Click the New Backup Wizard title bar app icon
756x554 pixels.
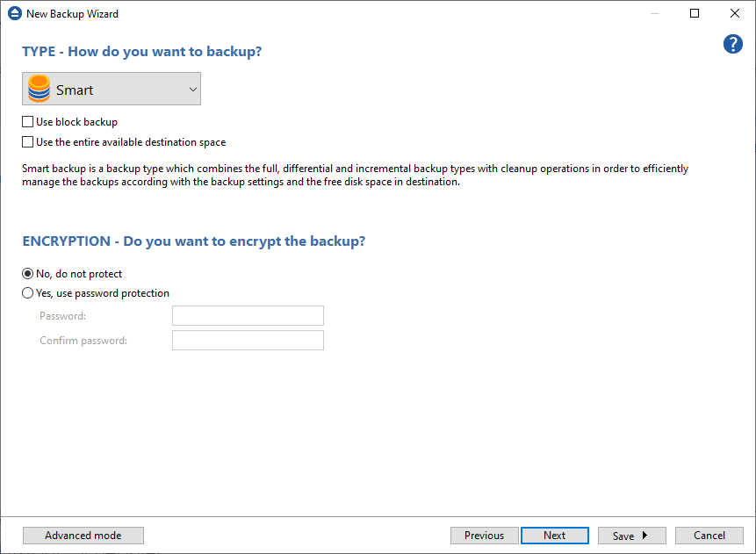point(15,13)
